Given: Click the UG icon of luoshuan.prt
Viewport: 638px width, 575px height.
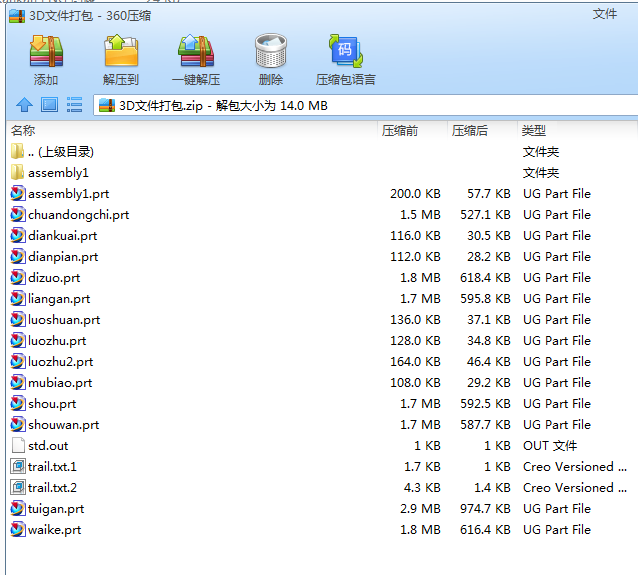Looking at the screenshot, I should (x=17, y=319).
